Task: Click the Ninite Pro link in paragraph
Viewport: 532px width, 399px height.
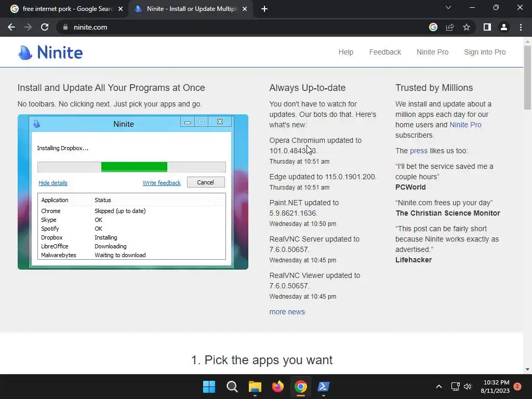Action: point(465,125)
